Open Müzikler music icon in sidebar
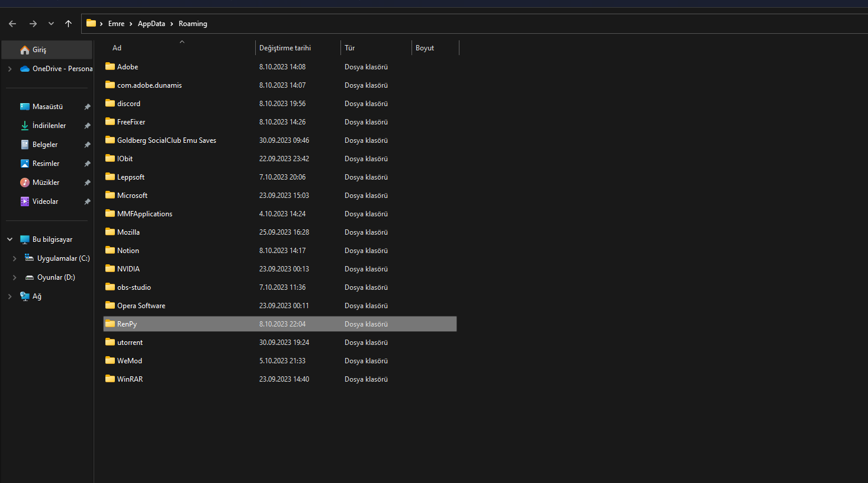The width and height of the screenshot is (868, 483). coord(25,183)
